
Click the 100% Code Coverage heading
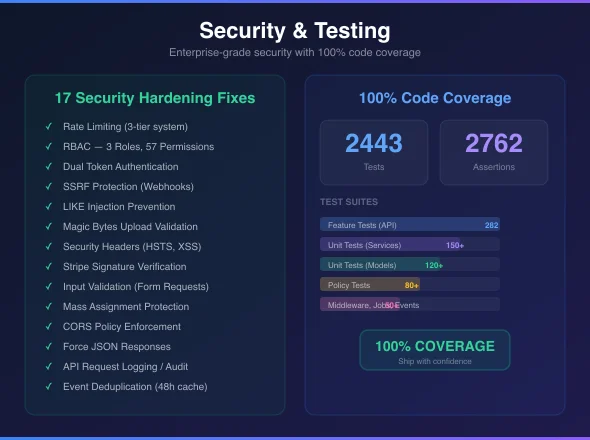(x=435, y=98)
